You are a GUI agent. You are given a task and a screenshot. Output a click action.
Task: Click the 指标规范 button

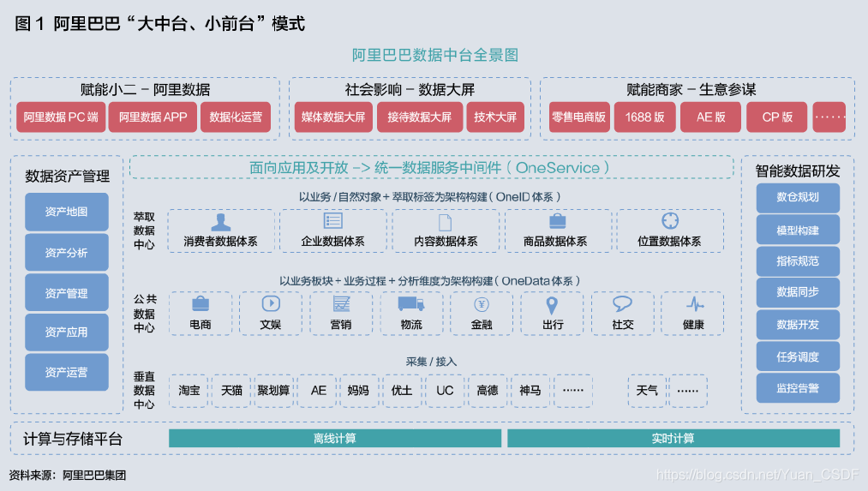798,261
